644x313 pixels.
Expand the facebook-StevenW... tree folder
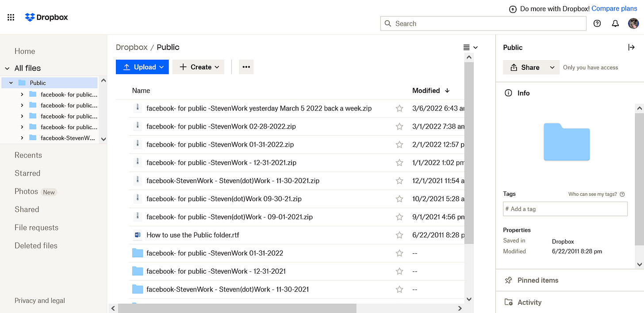[x=22, y=138]
